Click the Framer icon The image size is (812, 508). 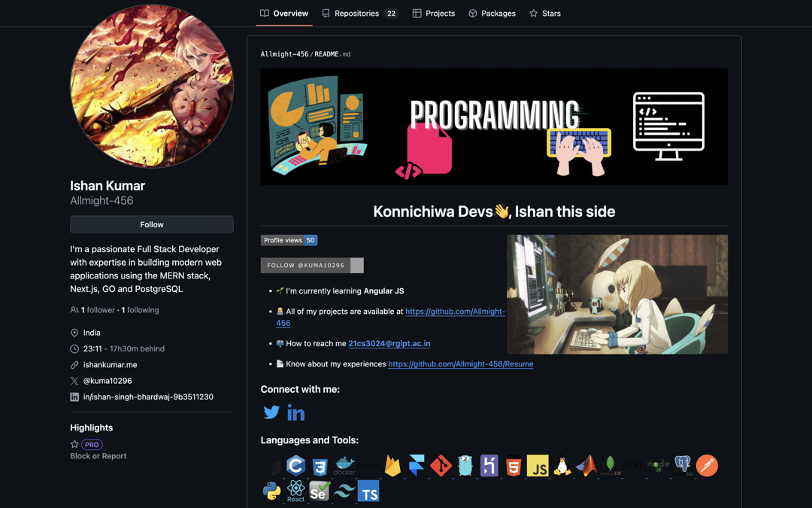pyautogui.click(x=417, y=466)
